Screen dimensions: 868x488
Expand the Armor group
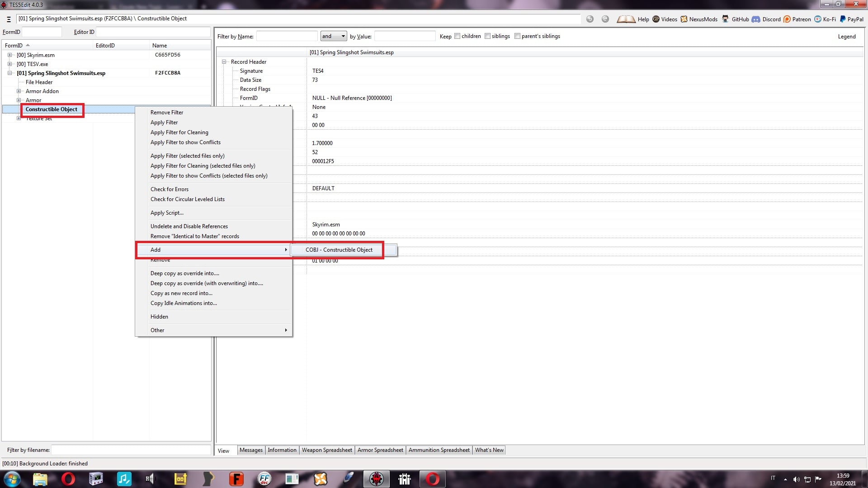point(19,100)
